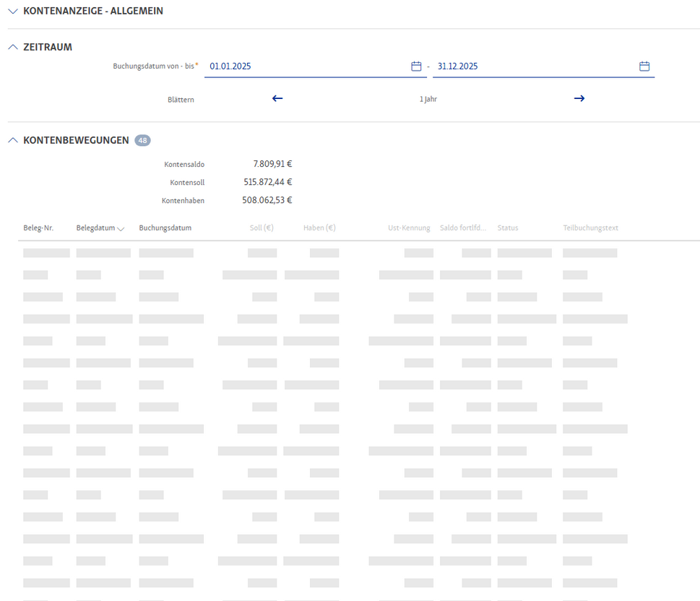The width and height of the screenshot is (700, 601).
Task: Collapse the Zeitraum section
Action: (x=13, y=47)
